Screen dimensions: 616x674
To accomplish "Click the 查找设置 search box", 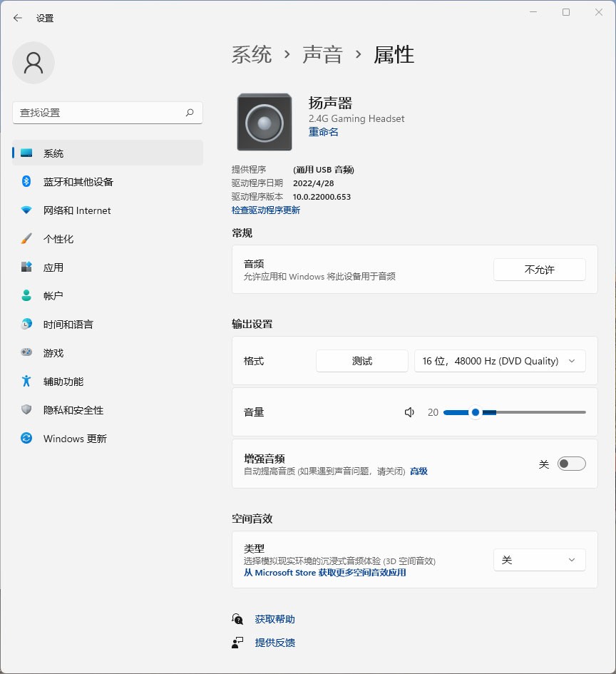I will pyautogui.click(x=107, y=113).
